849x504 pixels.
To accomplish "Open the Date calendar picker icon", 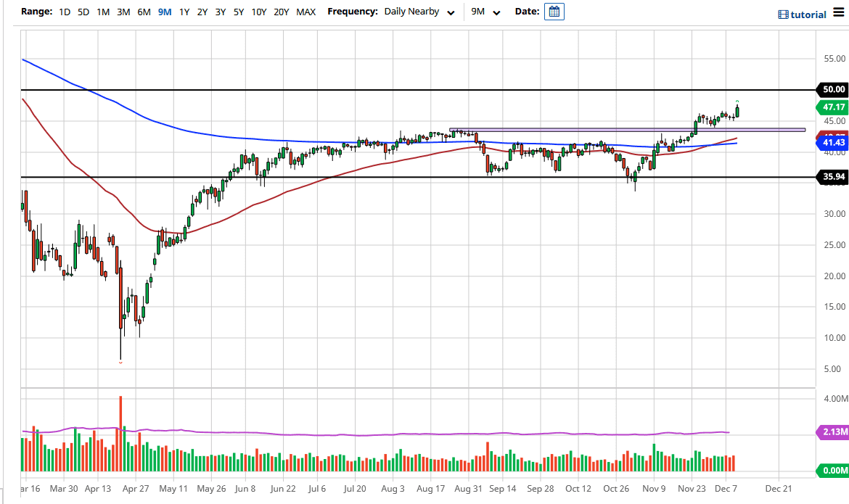I will [x=554, y=12].
